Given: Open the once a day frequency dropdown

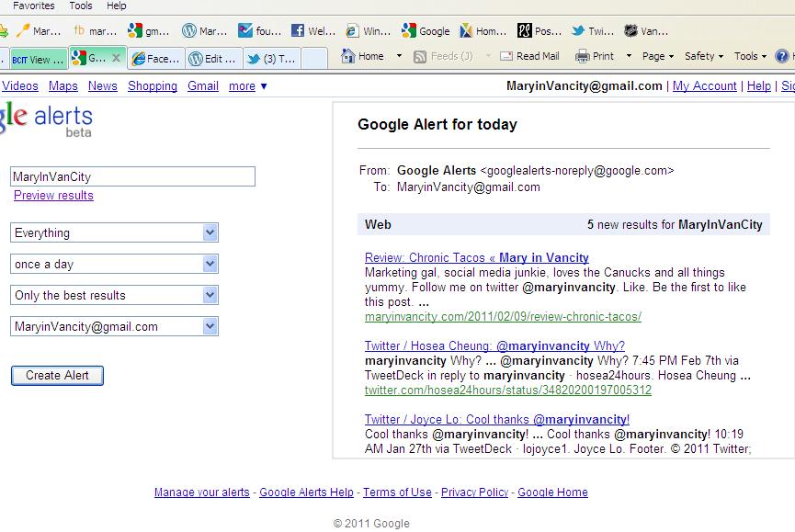Looking at the screenshot, I should [210, 265].
